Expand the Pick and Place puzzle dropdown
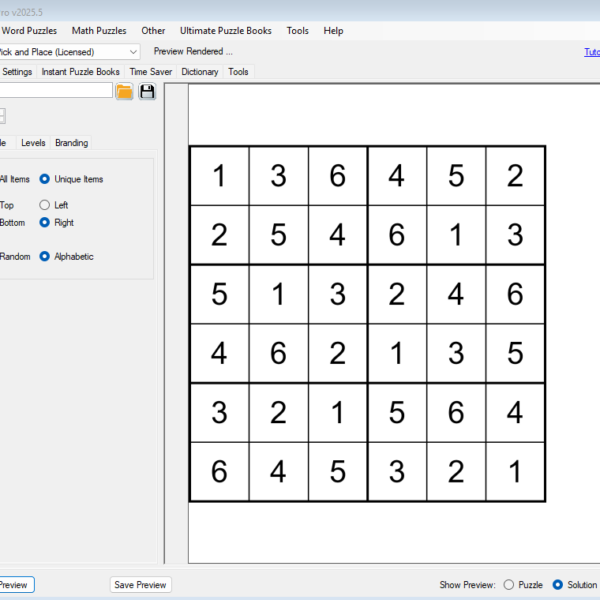 tap(133, 51)
